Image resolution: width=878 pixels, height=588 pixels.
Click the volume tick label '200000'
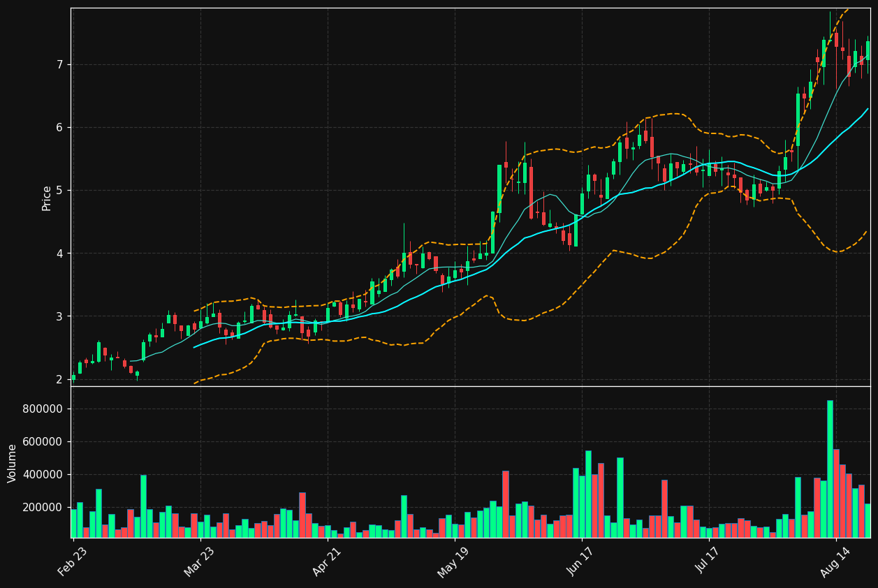coord(43,508)
